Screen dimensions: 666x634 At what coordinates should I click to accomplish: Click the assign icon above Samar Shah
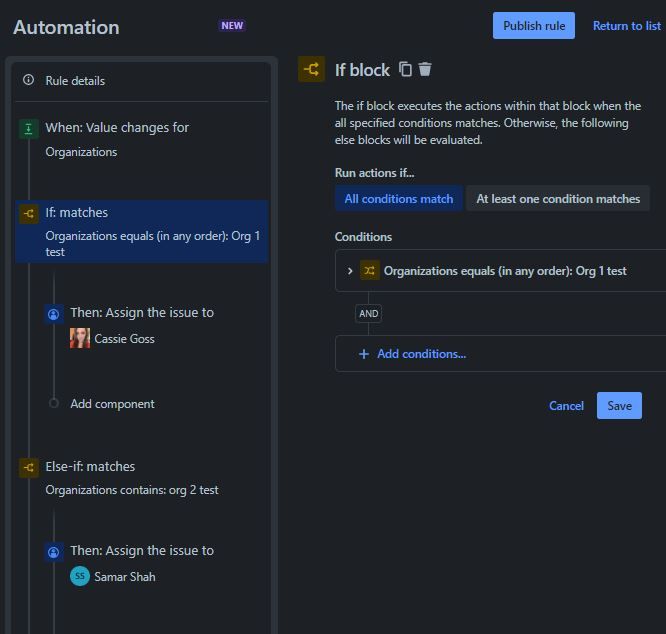[x=54, y=552]
